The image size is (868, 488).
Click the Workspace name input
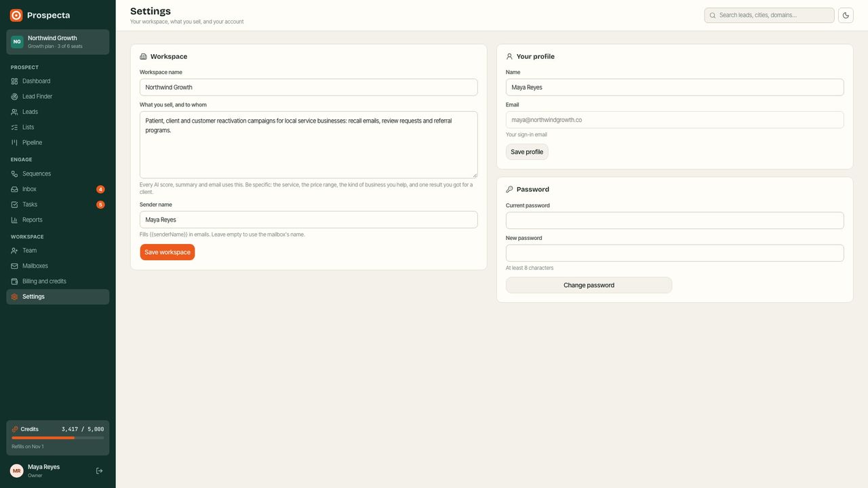pyautogui.click(x=309, y=87)
